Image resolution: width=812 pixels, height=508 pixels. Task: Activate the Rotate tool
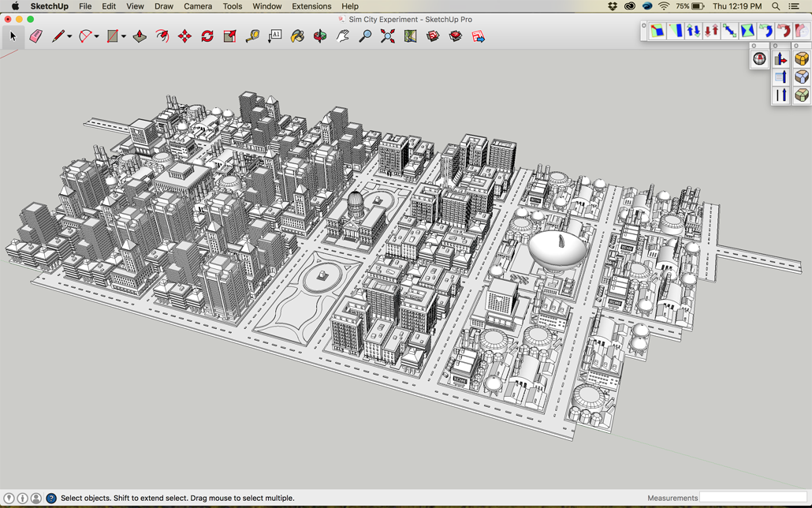[207, 36]
